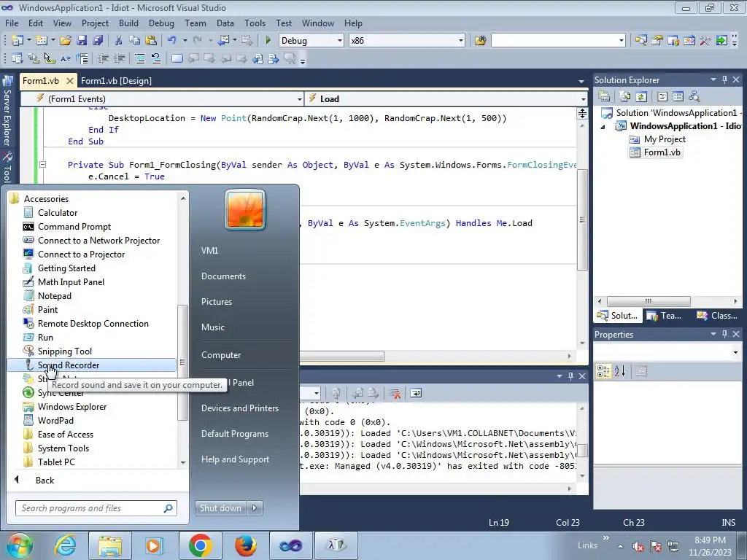Open Documents from the Start menu

click(x=223, y=276)
